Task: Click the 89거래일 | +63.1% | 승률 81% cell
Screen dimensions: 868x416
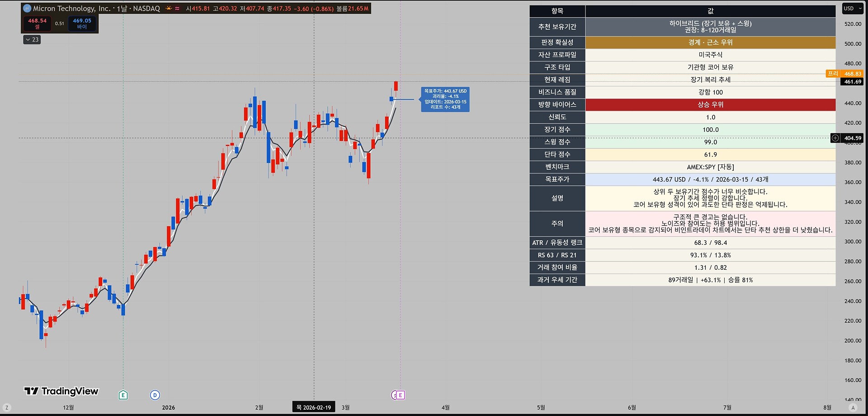Action: [711, 280]
